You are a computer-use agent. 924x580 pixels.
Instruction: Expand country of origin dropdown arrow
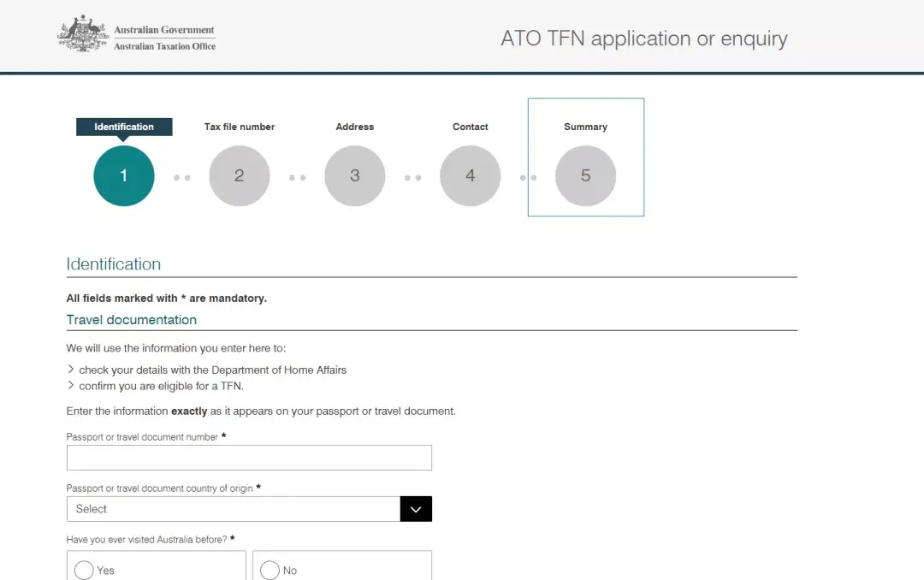(416, 509)
